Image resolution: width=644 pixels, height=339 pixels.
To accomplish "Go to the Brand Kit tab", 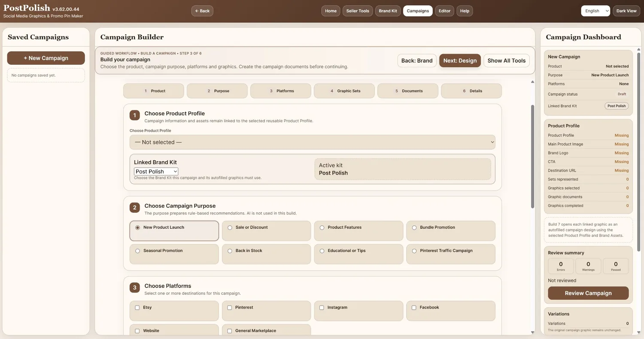I will [388, 11].
